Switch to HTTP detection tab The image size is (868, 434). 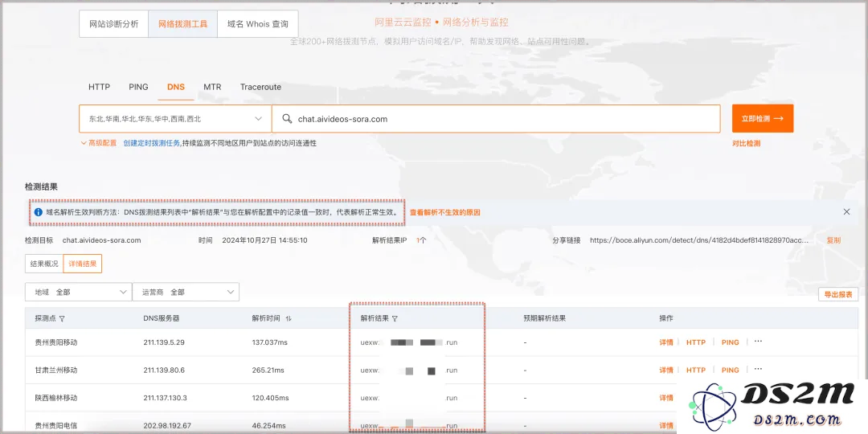coord(99,87)
